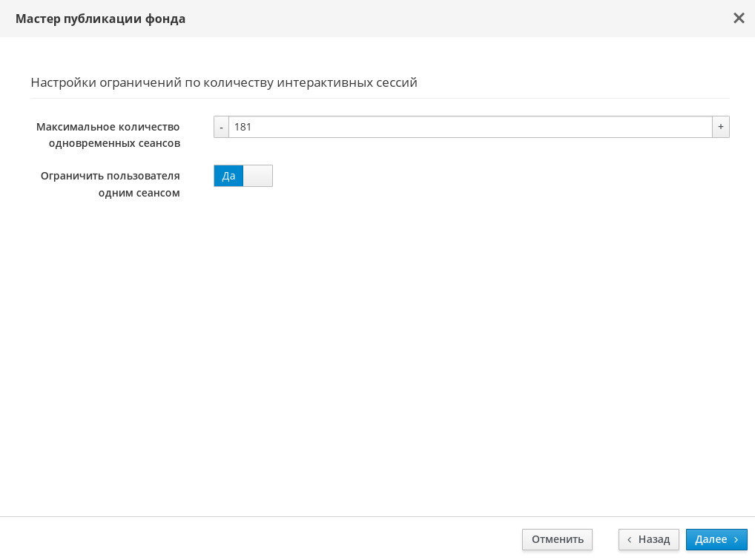Click the grey dialog header bar

445,19
